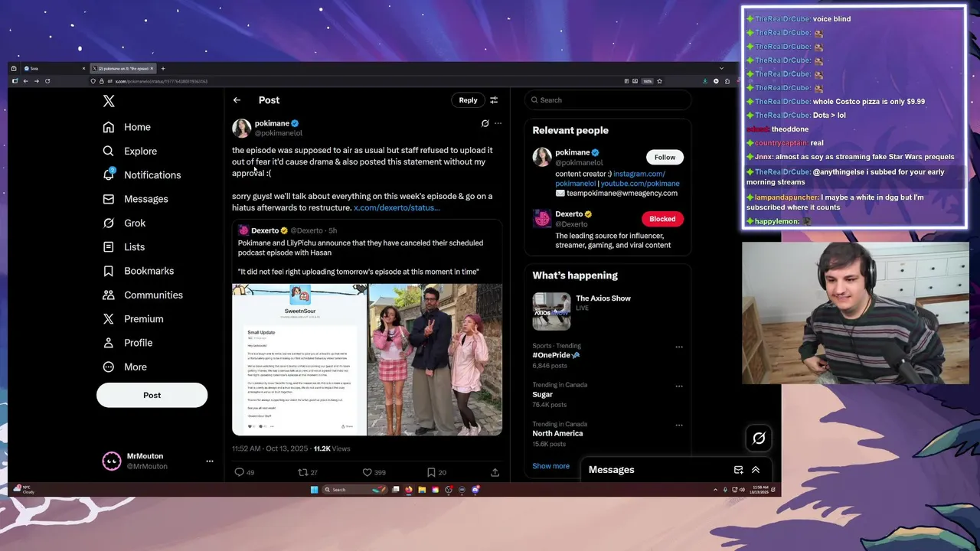Image resolution: width=980 pixels, height=551 pixels.
Task: Expand the Messages drawer
Action: [x=756, y=470]
